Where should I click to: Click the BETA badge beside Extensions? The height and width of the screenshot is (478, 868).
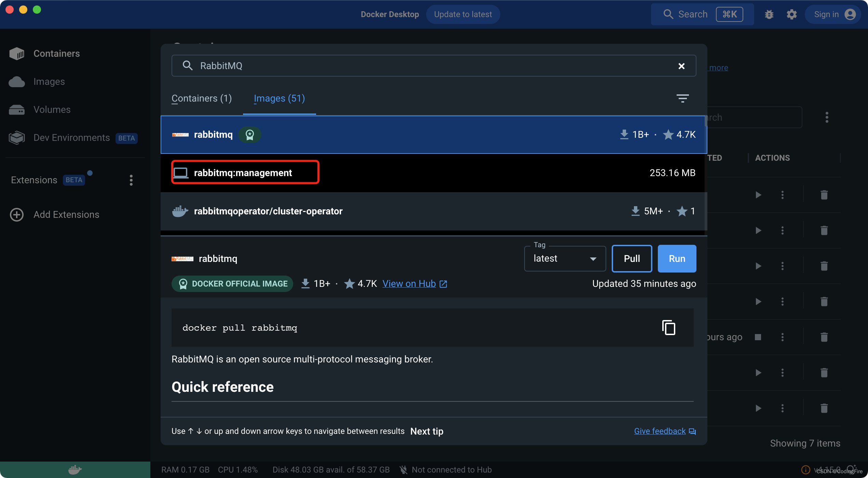[74, 180]
